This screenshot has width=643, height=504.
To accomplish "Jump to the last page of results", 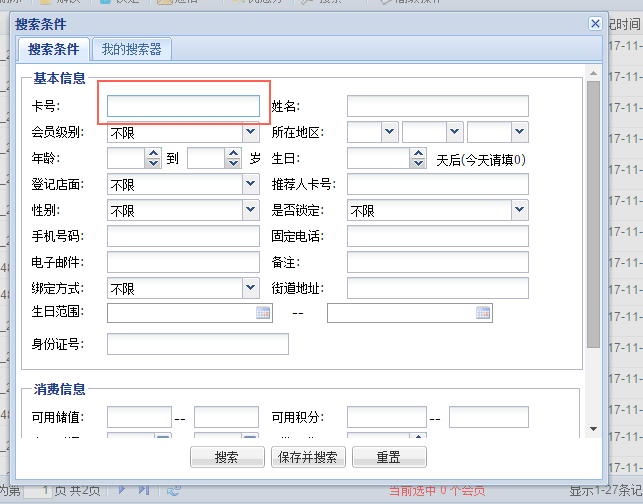I will point(144,490).
